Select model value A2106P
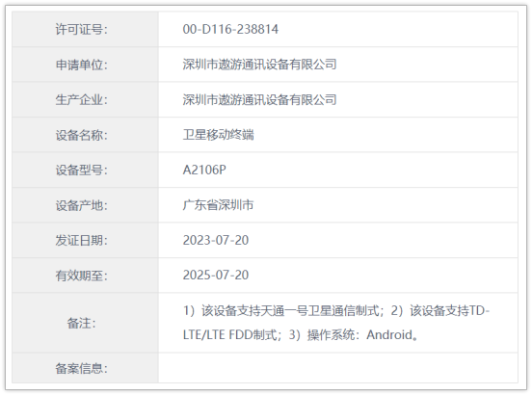The width and height of the screenshot is (532, 395). [x=204, y=170]
